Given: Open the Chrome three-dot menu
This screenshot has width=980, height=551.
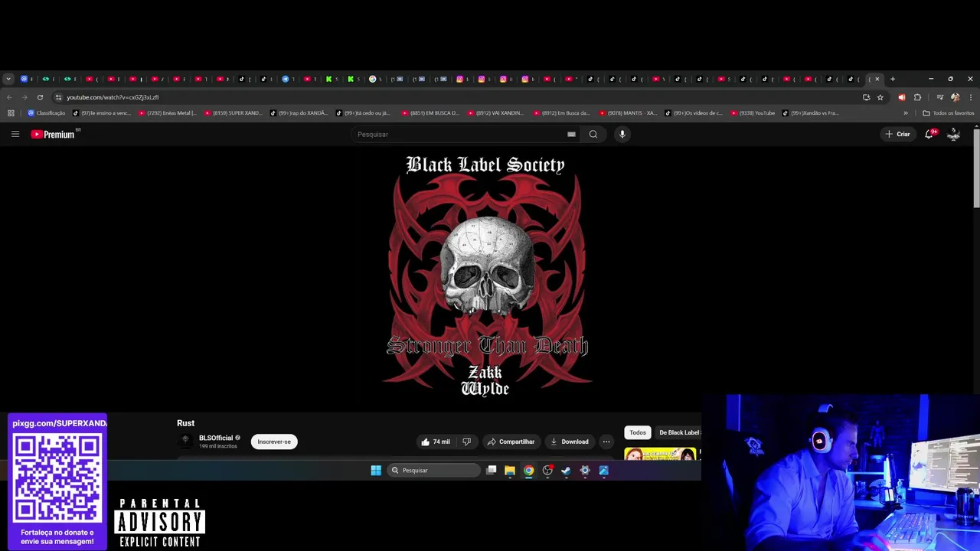Looking at the screenshot, I should point(971,97).
